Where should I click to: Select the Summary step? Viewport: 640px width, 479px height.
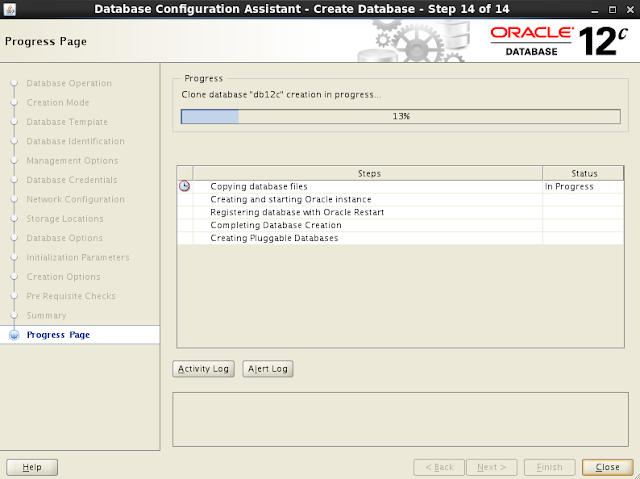tap(47, 315)
